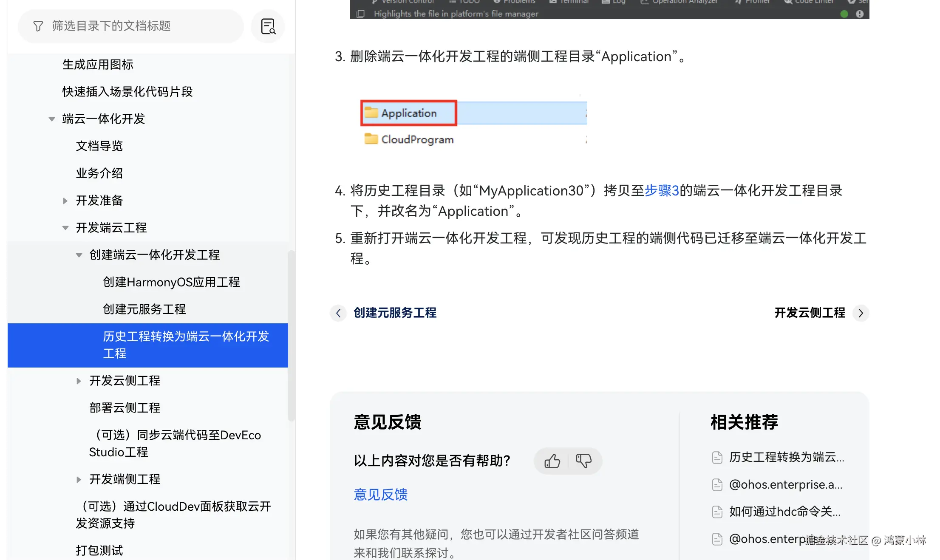The height and width of the screenshot is (560, 940).
Task: Expand the 开发端侧工程 tree node
Action: [79, 479]
